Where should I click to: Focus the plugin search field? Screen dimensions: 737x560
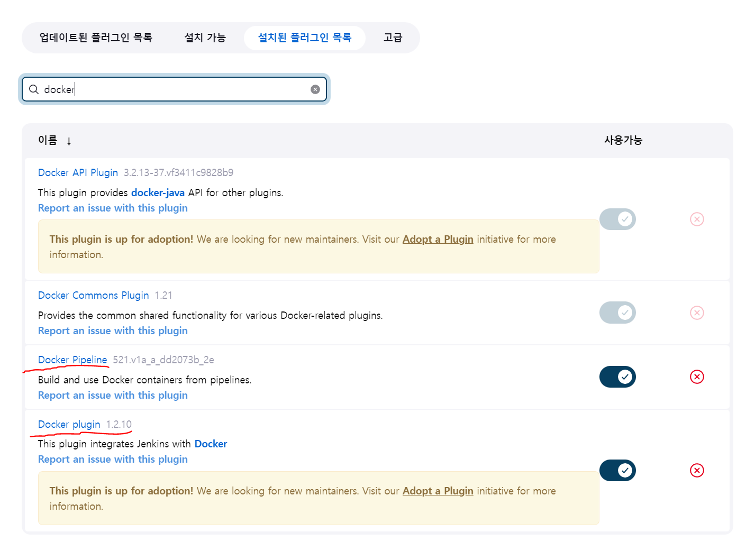[174, 89]
